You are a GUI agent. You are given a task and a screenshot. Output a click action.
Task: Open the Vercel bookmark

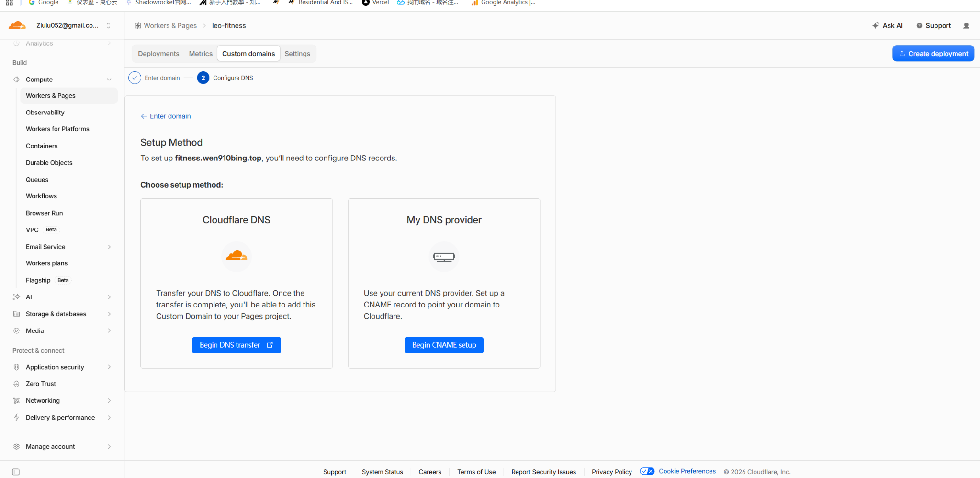[x=376, y=2]
